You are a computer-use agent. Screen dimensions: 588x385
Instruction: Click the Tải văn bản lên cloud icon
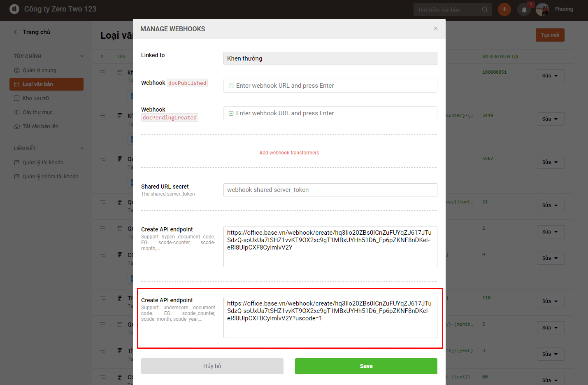pyautogui.click(x=17, y=126)
